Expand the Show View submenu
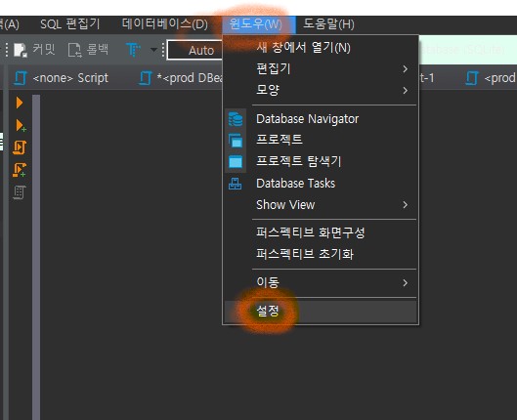This screenshot has width=517, height=420. [321, 205]
